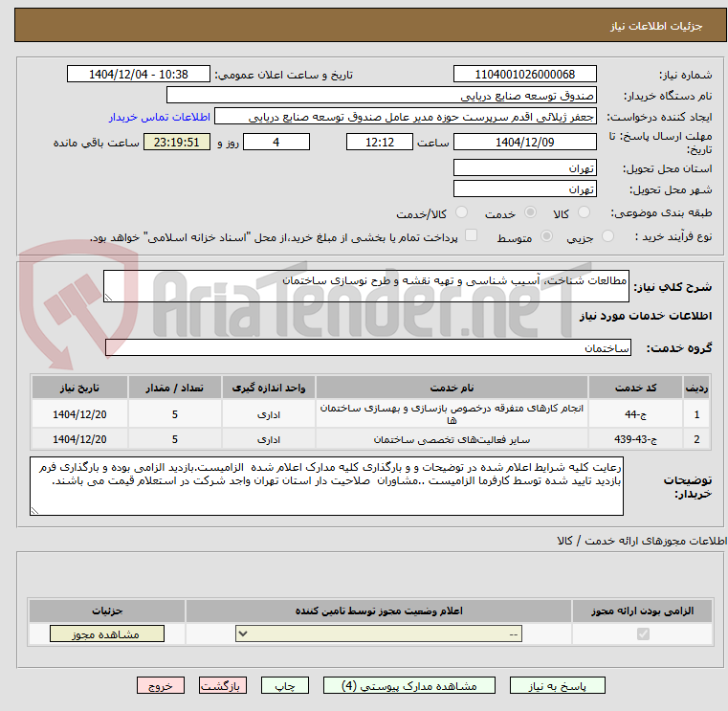Click the جزئیات column header in license table
The width and height of the screenshot is (728, 711).
coord(107,611)
